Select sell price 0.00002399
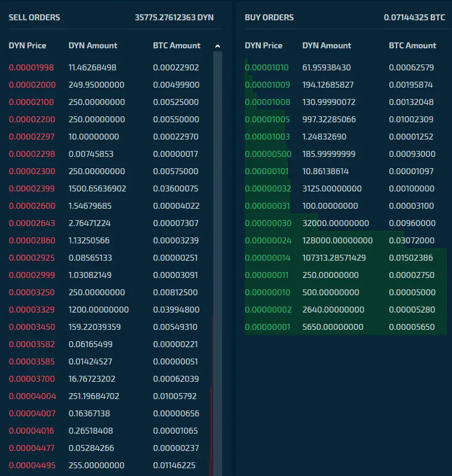 pos(32,188)
